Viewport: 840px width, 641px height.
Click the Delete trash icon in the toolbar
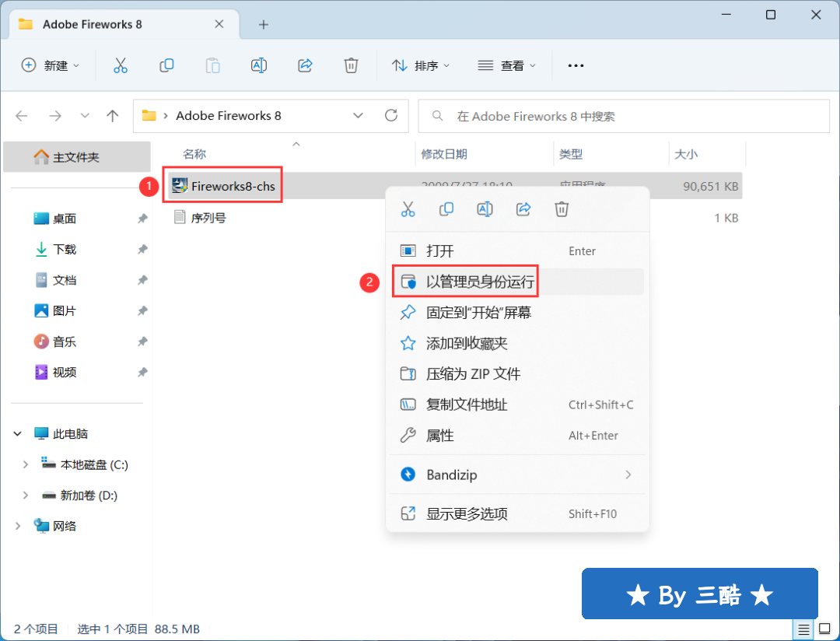point(351,65)
